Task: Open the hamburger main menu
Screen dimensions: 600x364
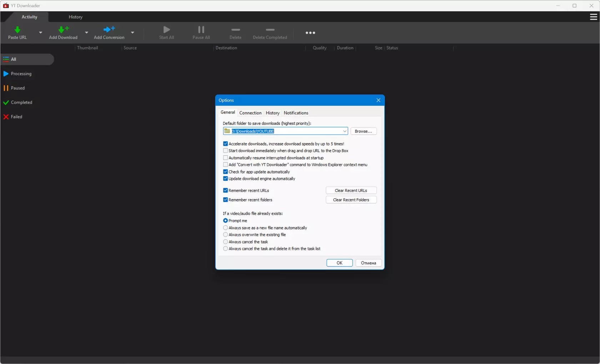Action: (593, 17)
